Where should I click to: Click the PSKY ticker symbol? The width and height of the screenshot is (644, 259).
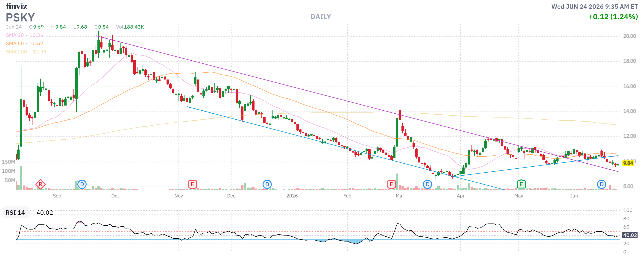pyautogui.click(x=20, y=18)
